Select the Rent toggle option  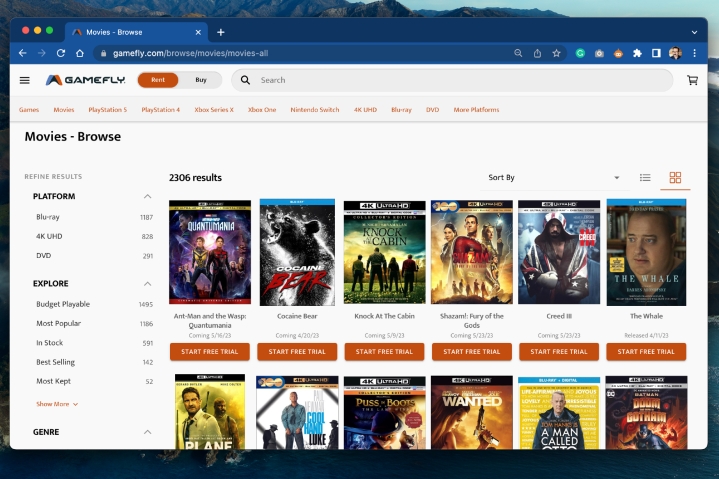[158, 80]
